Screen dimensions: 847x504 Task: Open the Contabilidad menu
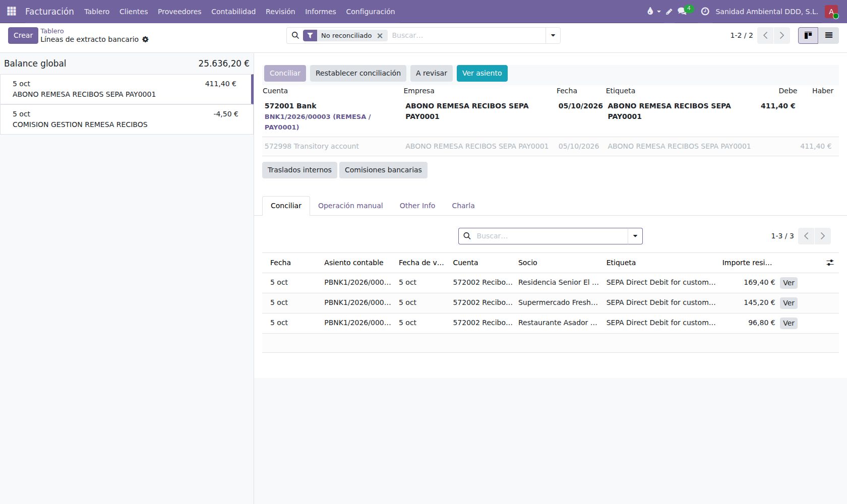tap(233, 12)
